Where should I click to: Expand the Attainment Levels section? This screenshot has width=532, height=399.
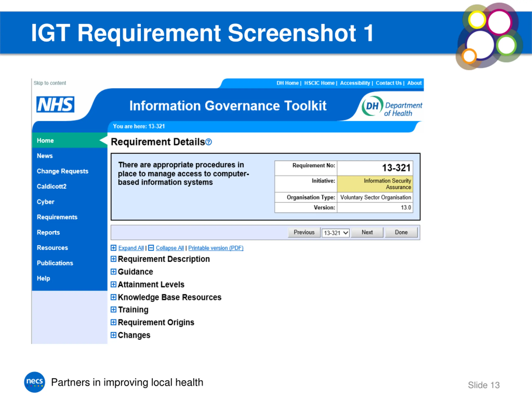coord(113,284)
